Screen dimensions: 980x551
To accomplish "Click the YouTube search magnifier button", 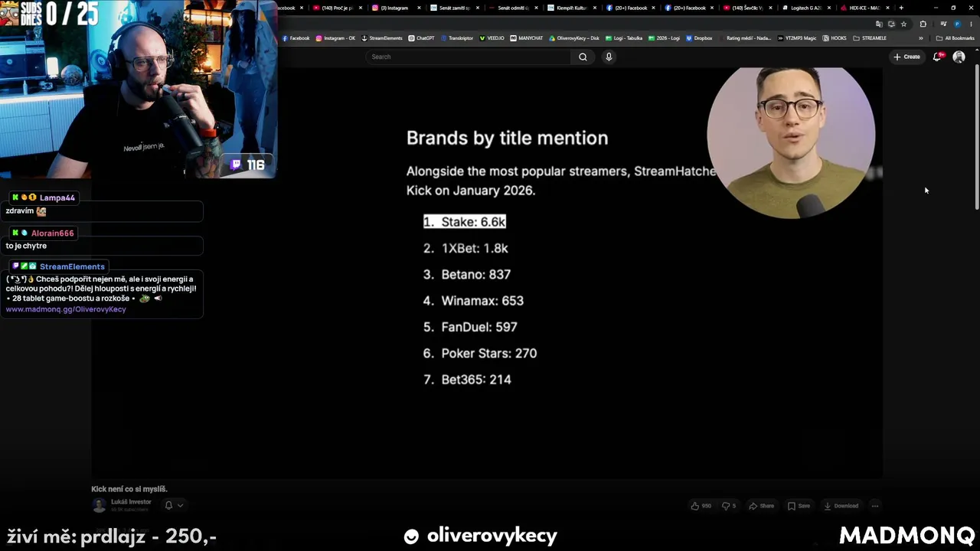I will coord(583,57).
